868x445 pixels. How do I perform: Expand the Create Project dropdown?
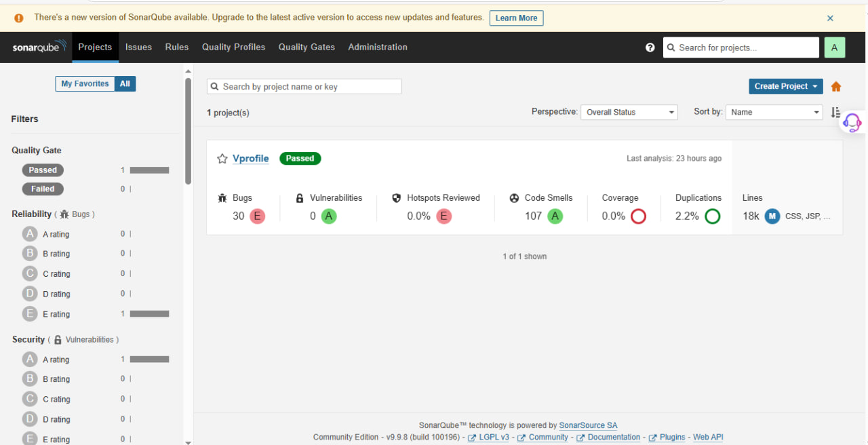point(786,86)
